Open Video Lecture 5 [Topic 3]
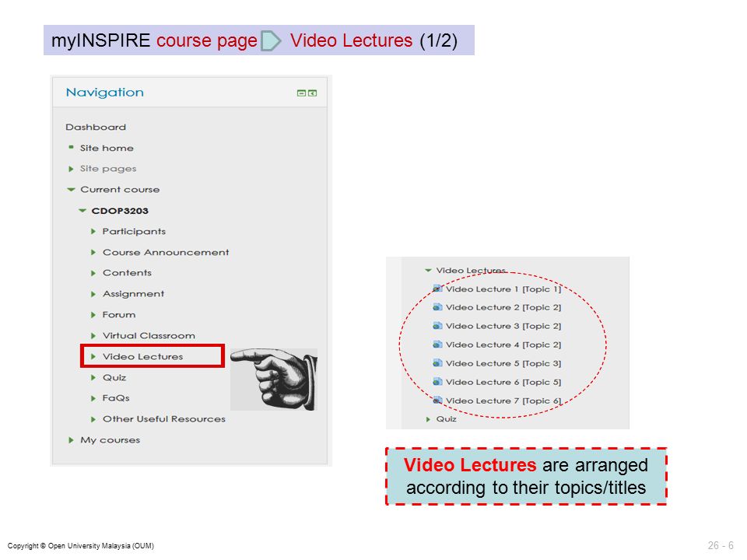Image resolution: width=747 pixels, height=560 pixels. click(503, 363)
